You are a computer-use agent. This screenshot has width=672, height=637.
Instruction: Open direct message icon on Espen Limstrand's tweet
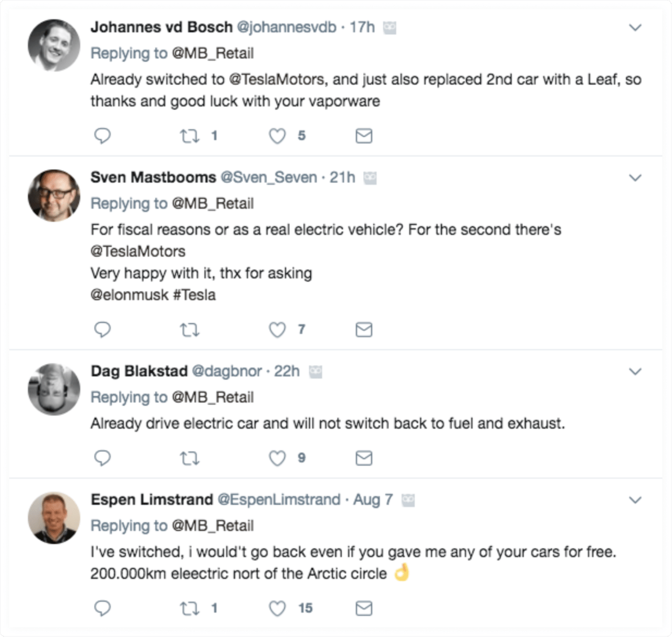coord(363,609)
